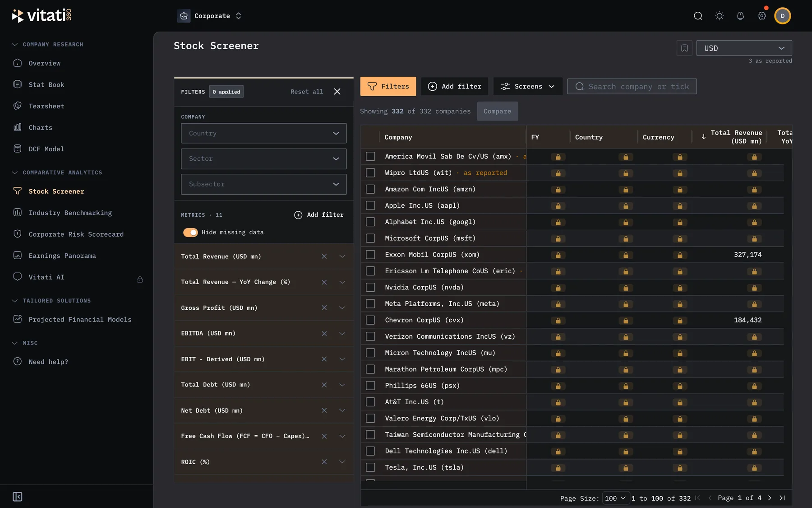Click lock icon next to Vitati AI
Image resolution: width=812 pixels, height=508 pixels.
[x=140, y=280]
